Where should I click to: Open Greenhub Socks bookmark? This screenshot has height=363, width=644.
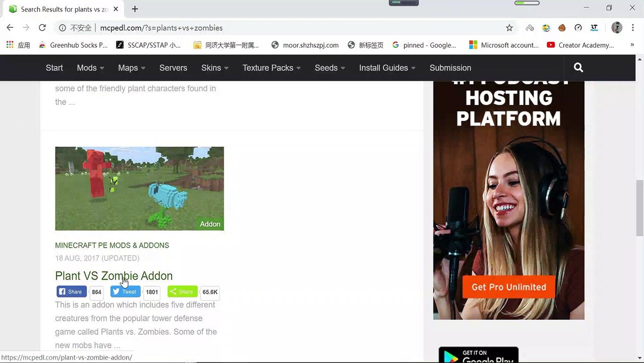click(73, 45)
